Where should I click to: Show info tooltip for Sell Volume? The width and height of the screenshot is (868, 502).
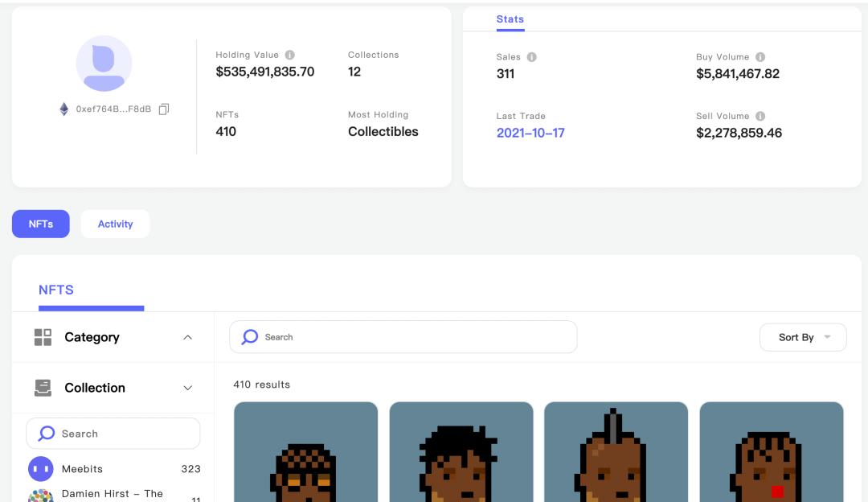click(760, 116)
